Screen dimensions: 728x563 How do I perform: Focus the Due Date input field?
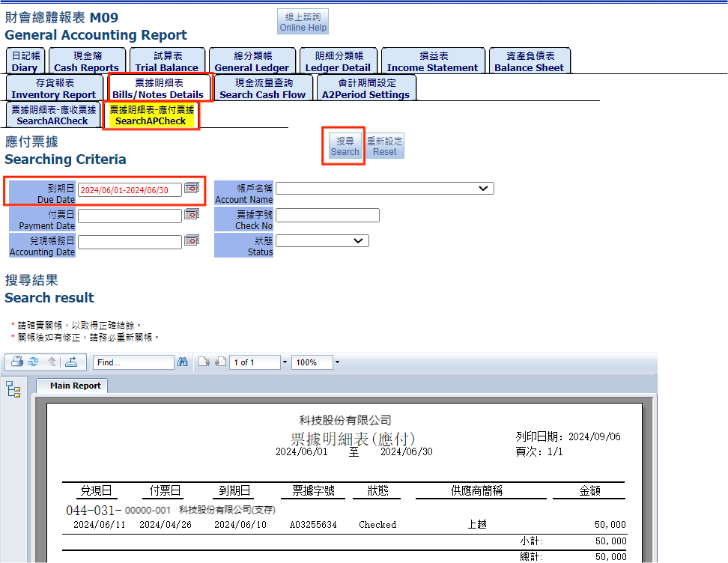point(130,190)
